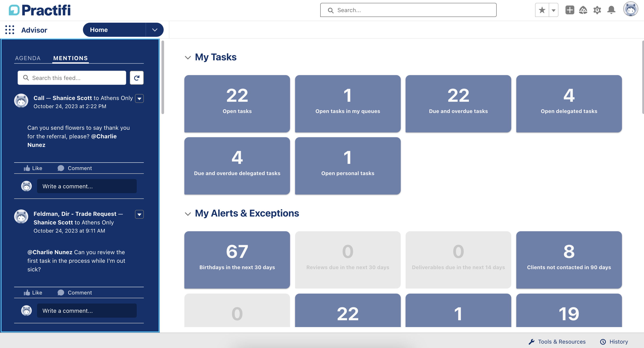Switch to the Agenda tab
Screen dimensions: 644x348
[x=28, y=58]
